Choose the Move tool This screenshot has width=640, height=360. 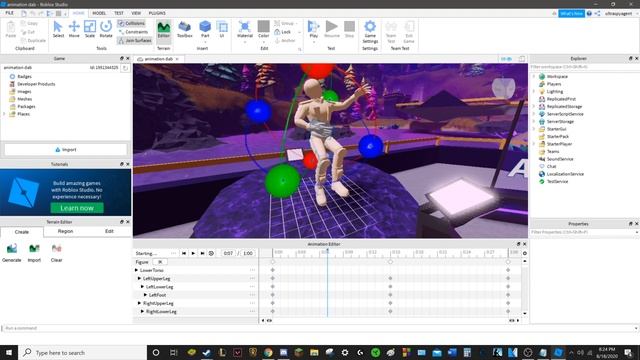74,29
